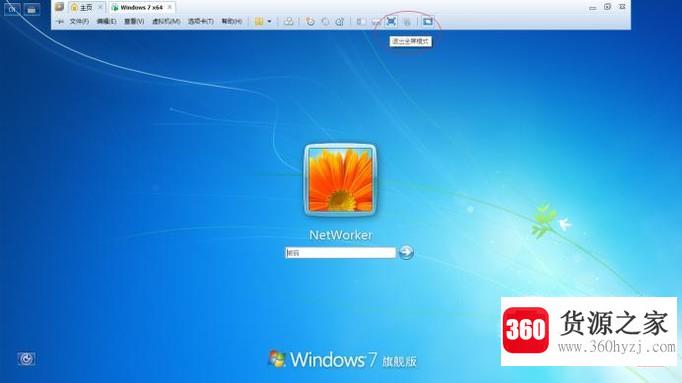
Task: Open the Ease of Access button
Action: click(x=27, y=359)
